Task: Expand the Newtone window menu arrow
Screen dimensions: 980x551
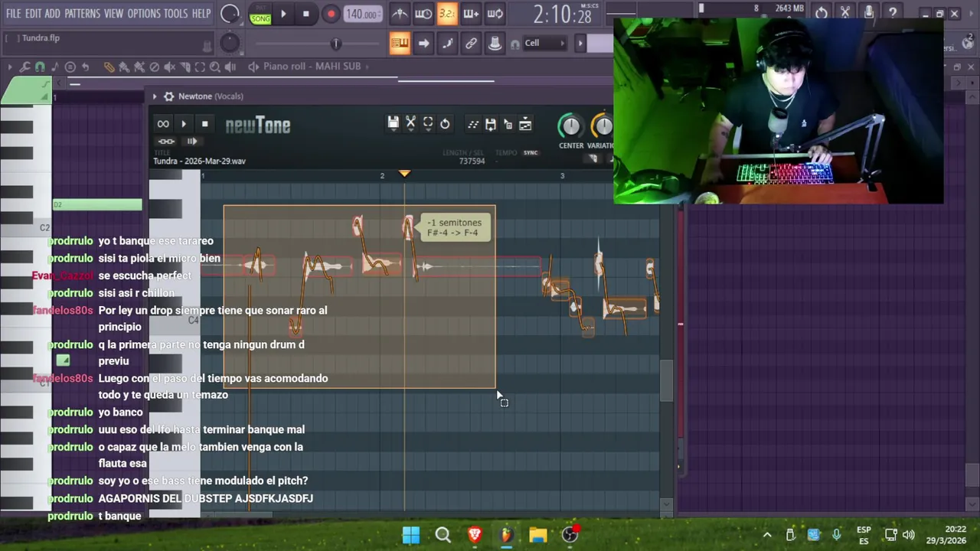Action: coord(155,96)
